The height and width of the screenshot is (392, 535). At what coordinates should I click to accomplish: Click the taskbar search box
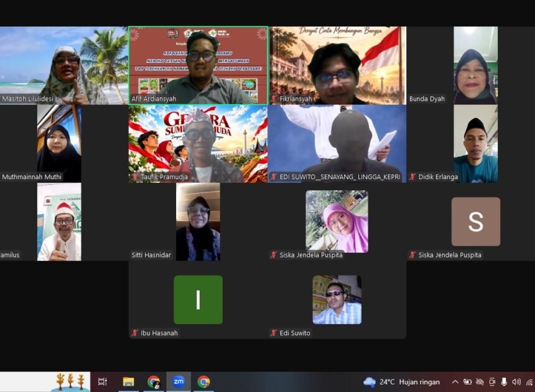coord(45,381)
